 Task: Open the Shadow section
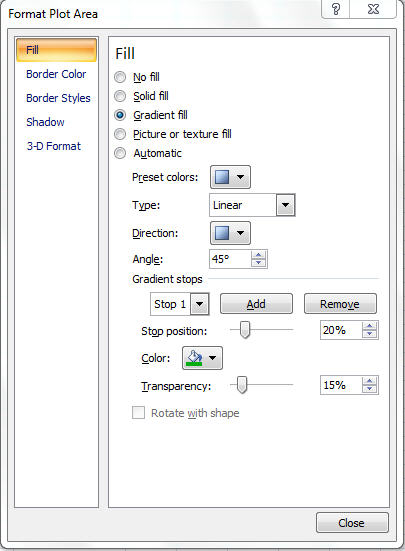point(45,122)
